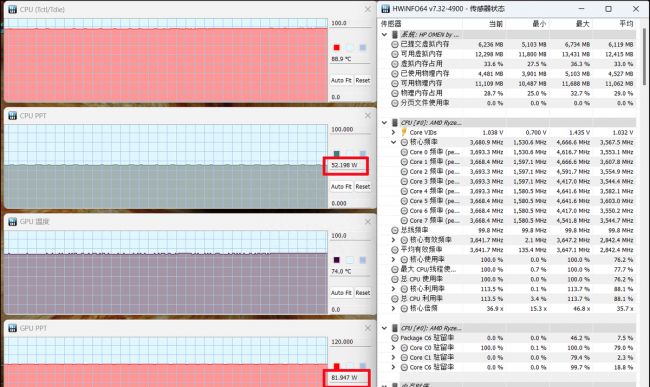Click the red graph color swatch in CPU (Tctl/Tdie) window
Image resolution: width=650 pixels, height=387 pixels.
click(337, 48)
